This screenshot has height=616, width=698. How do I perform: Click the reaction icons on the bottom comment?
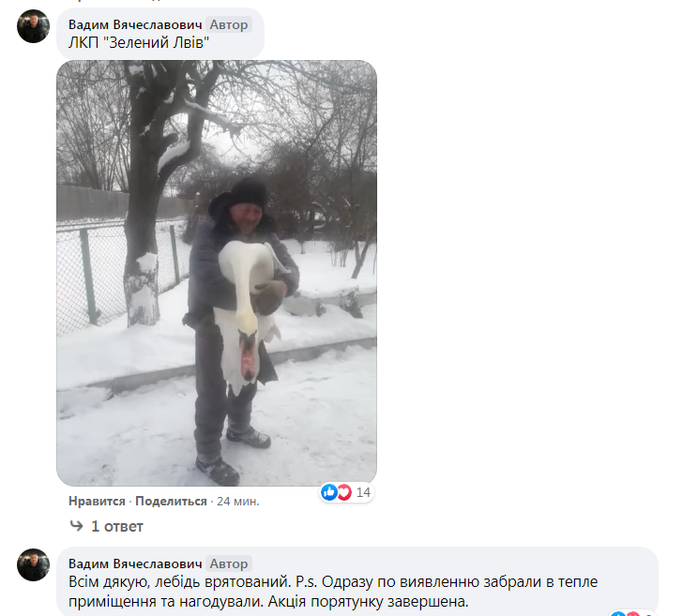point(626,614)
